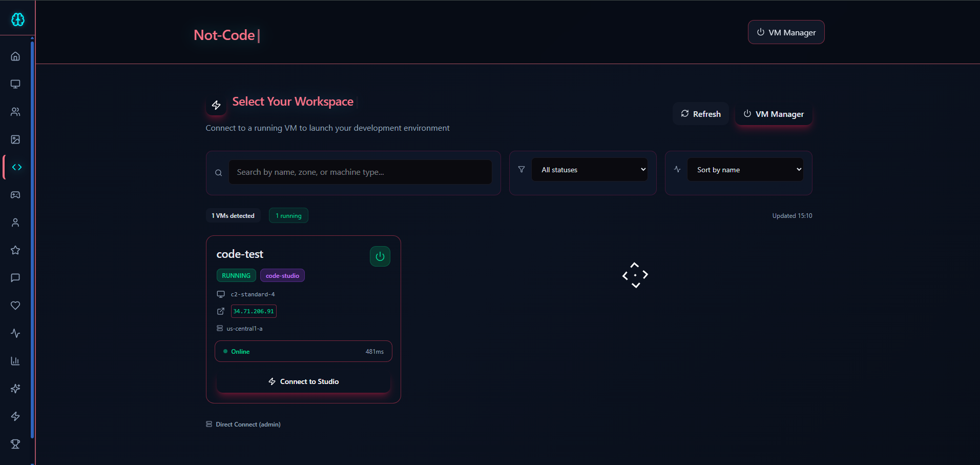Click Connect to Studio button

pyautogui.click(x=303, y=381)
